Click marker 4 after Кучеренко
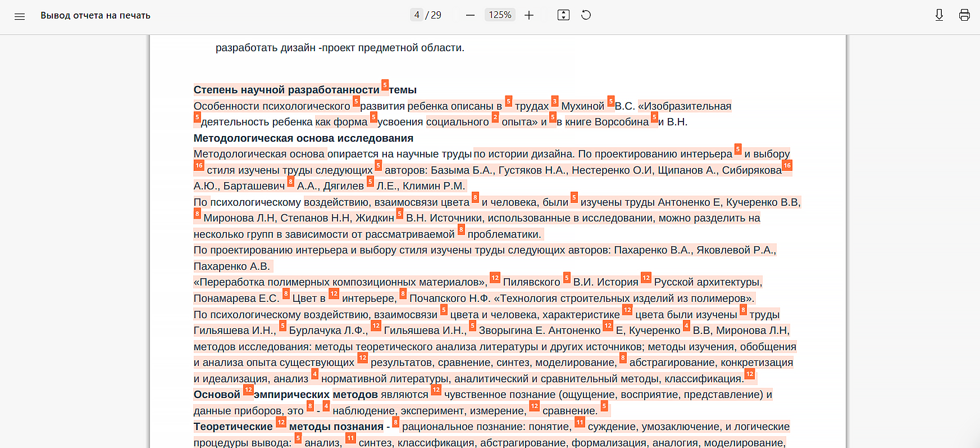 [x=686, y=325]
